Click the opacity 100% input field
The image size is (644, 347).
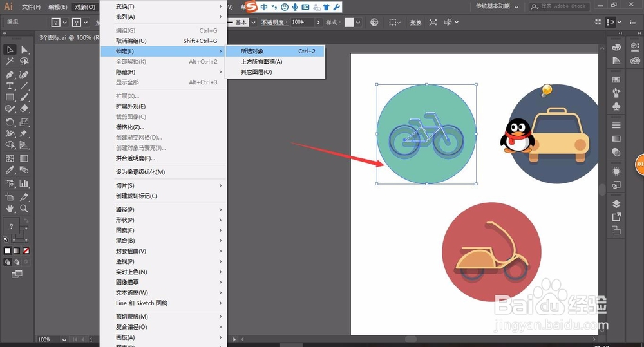coord(302,22)
